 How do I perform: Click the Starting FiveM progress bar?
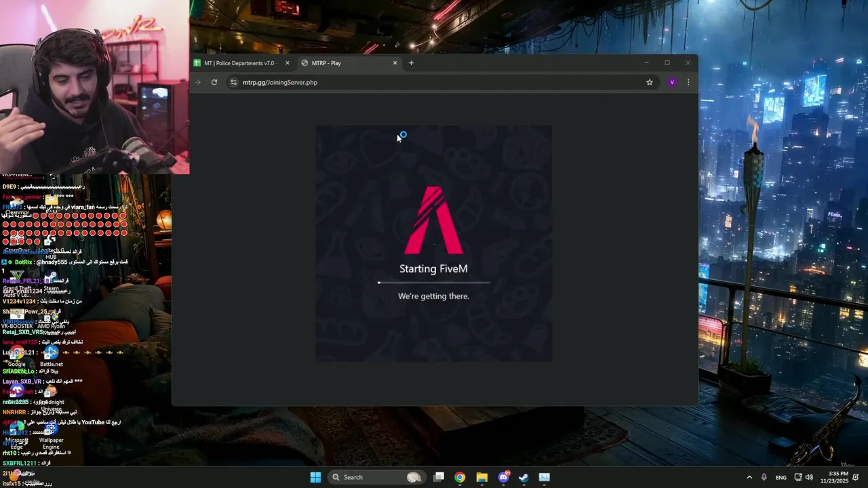(x=433, y=282)
